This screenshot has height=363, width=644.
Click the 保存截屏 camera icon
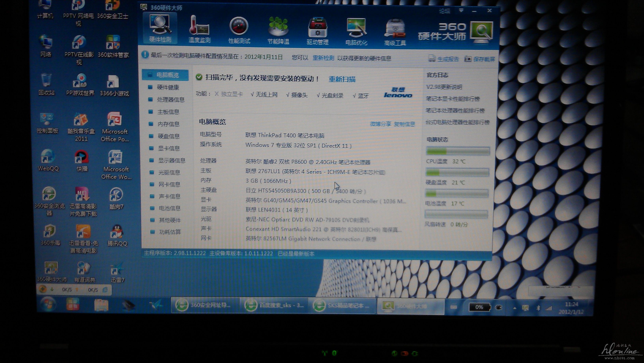pos(467,59)
